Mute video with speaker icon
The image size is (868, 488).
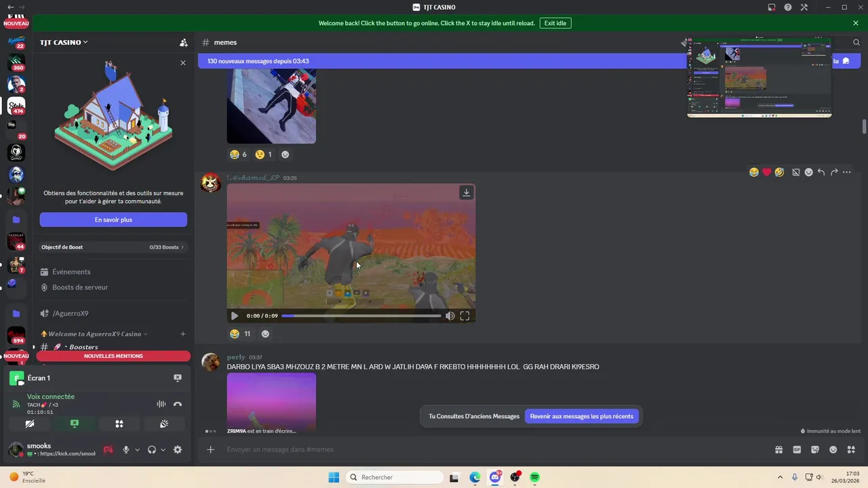coord(450,316)
